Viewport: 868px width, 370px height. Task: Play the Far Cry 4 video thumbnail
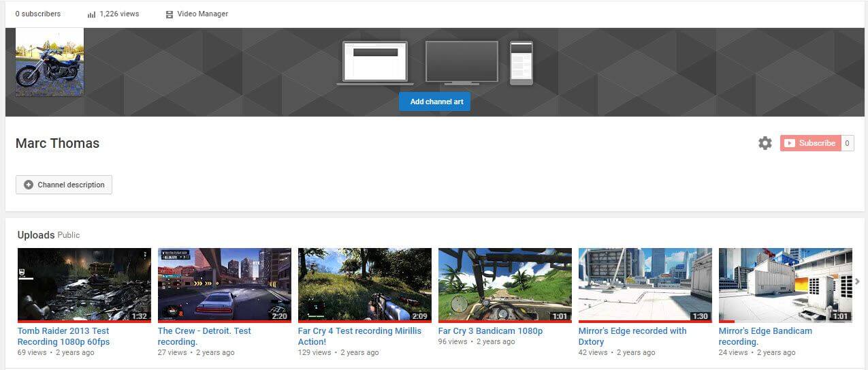click(x=365, y=285)
